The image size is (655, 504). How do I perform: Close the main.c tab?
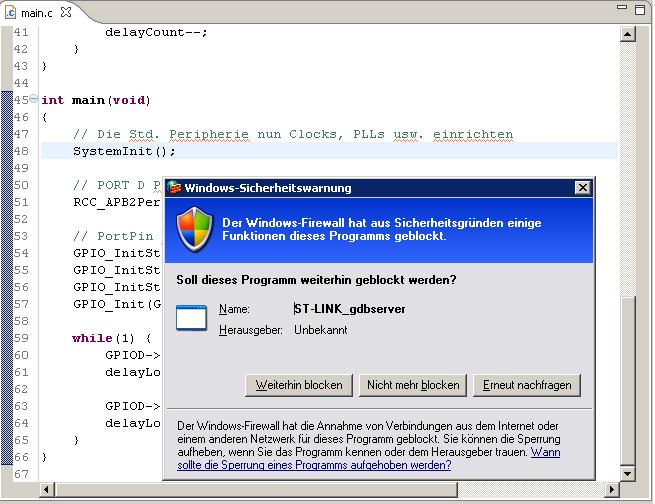(x=66, y=12)
